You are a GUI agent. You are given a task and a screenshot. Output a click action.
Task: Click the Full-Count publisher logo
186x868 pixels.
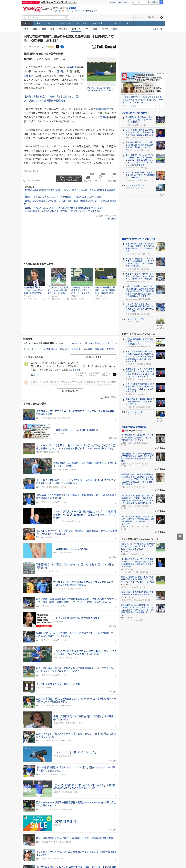pyautogui.click(x=104, y=47)
